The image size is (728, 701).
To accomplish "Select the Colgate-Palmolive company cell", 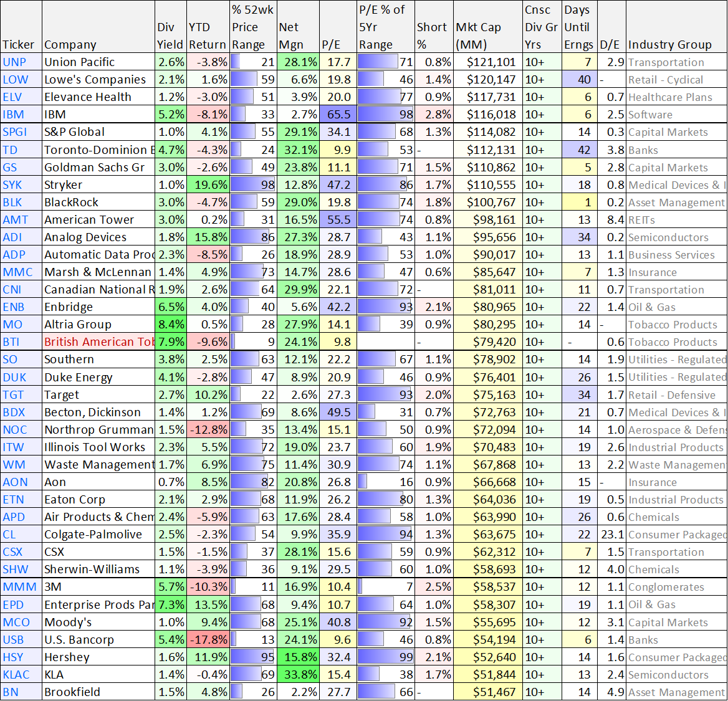I will coord(98,535).
